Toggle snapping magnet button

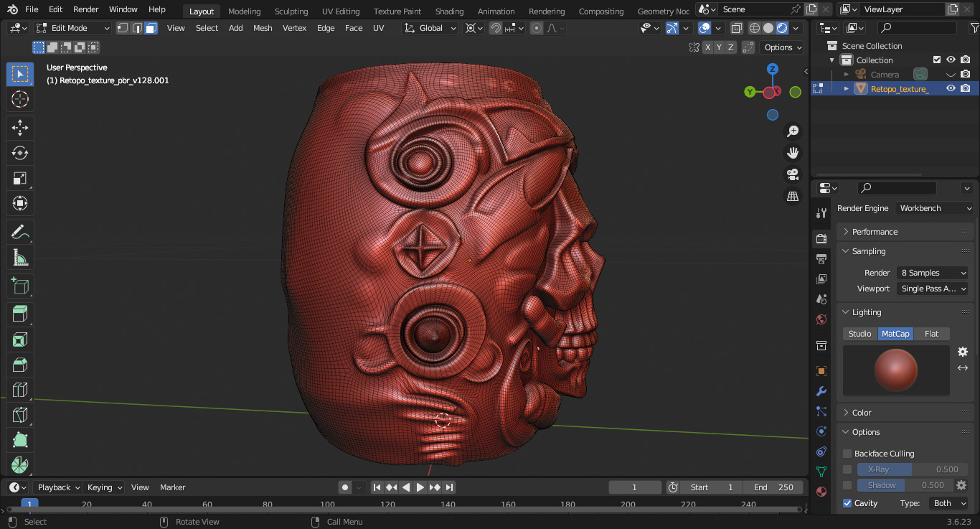point(496,28)
